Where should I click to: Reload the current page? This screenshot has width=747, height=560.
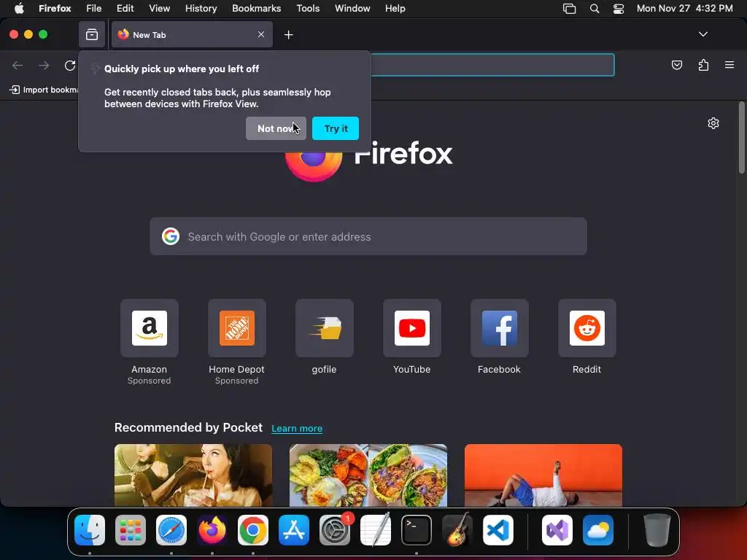point(70,65)
